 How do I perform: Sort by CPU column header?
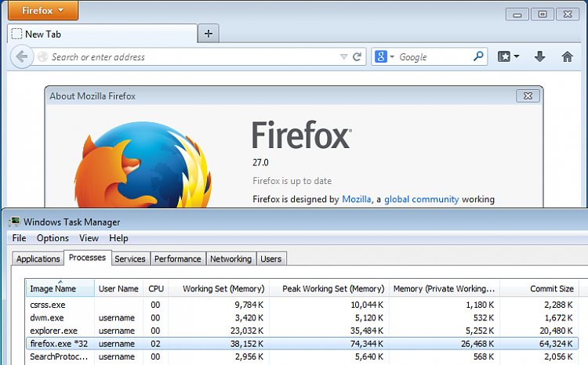(x=156, y=288)
